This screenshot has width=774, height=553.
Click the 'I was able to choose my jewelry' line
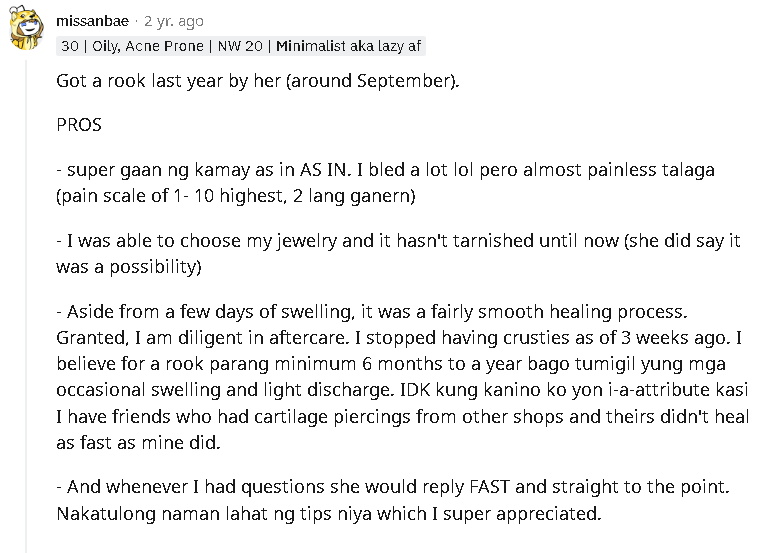point(398,241)
